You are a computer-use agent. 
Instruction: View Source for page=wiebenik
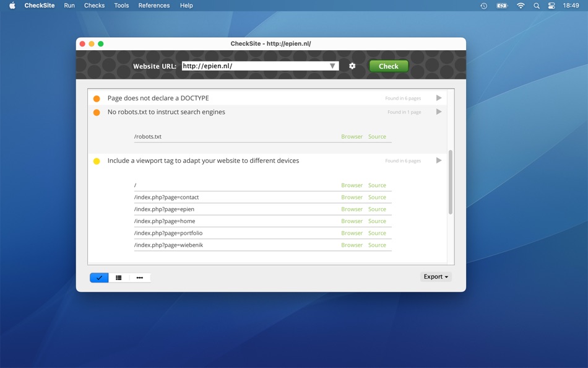377,245
